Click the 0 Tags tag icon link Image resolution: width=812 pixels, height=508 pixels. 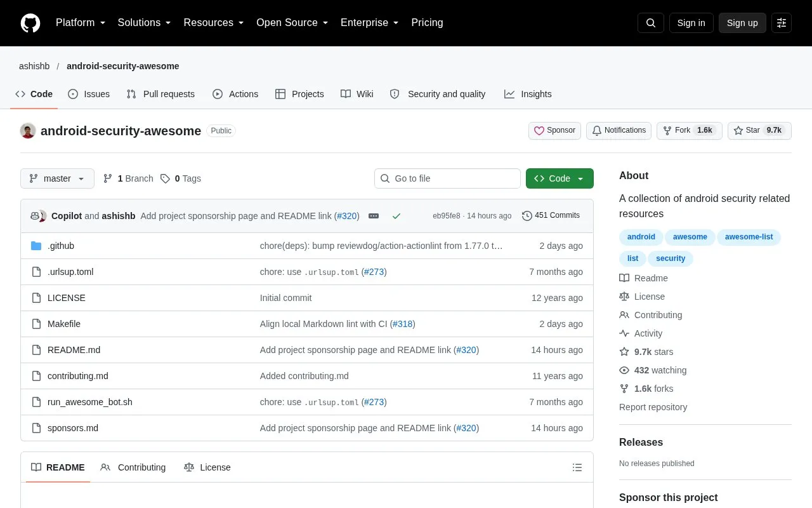(x=181, y=178)
